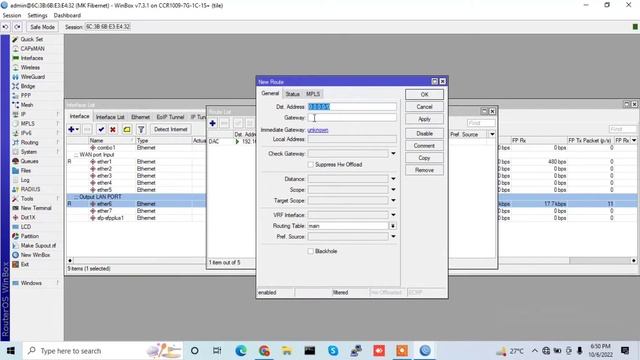Disable selected interface with red X
Screen dimensions: 640x360
(113, 129)
